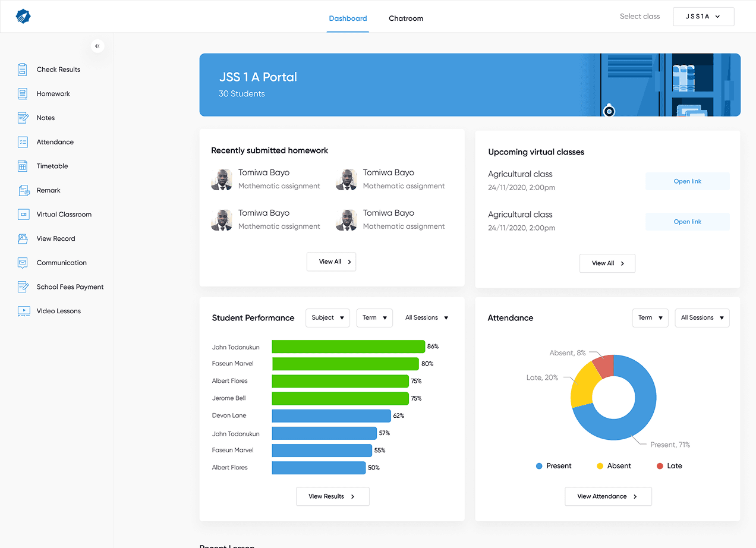
Task: Click the Communication envelope icon
Action: (x=23, y=263)
